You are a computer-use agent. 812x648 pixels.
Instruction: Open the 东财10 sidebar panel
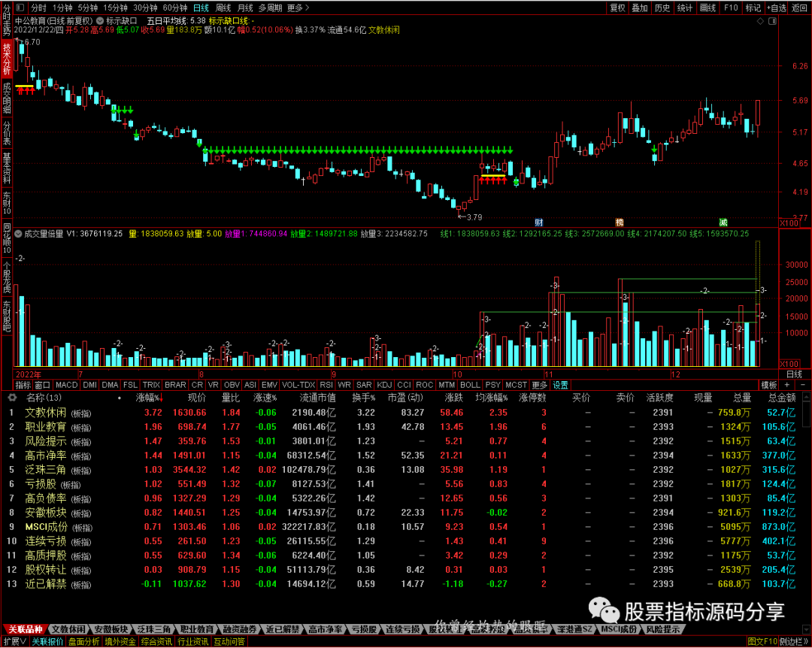[7, 203]
